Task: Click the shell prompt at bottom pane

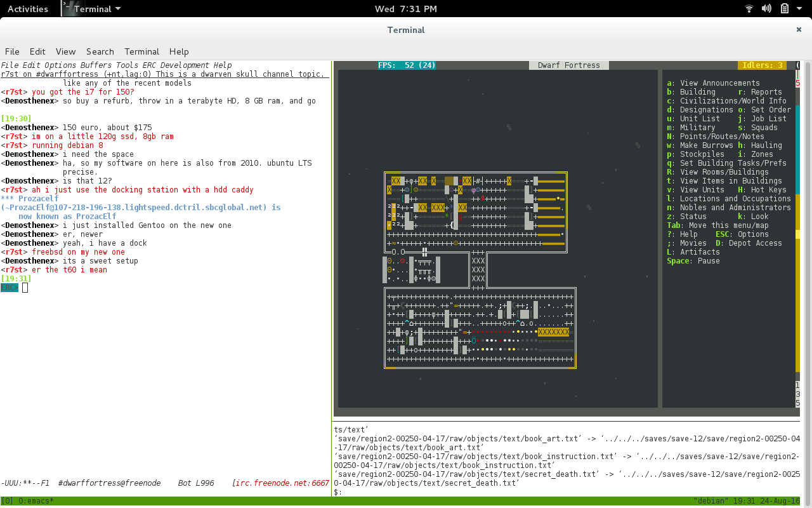Action: [x=338, y=492]
